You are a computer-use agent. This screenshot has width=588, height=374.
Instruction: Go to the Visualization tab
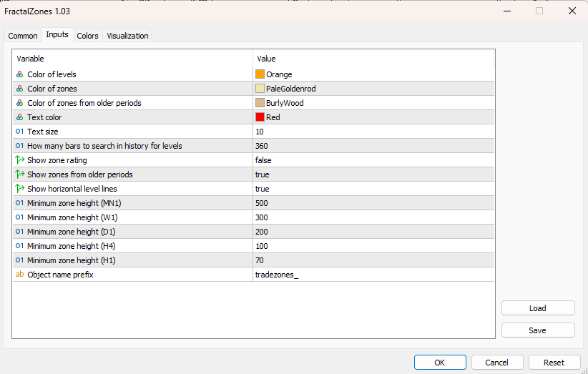click(x=127, y=36)
